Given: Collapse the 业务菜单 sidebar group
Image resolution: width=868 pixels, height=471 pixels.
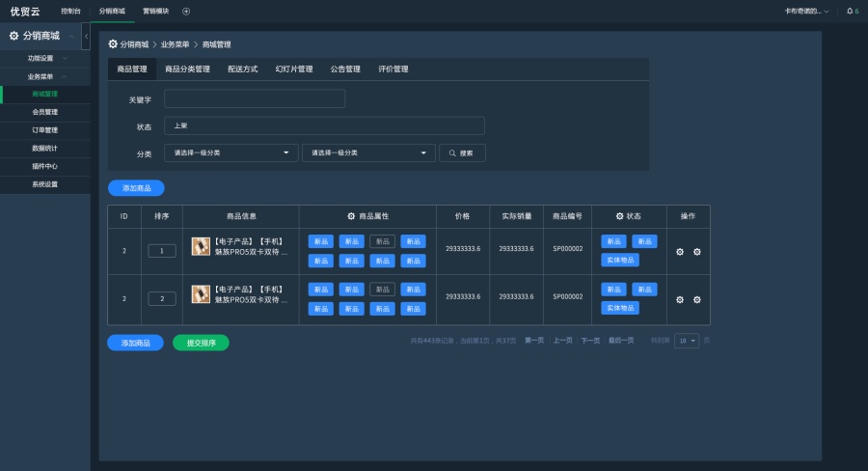Looking at the screenshot, I should click(x=45, y=76).
